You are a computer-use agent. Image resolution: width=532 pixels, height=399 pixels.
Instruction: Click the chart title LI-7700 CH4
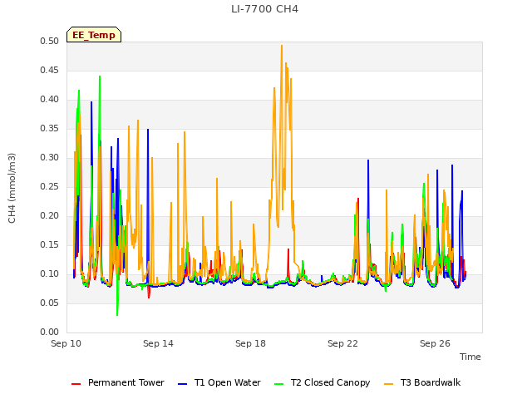[264, 9]
